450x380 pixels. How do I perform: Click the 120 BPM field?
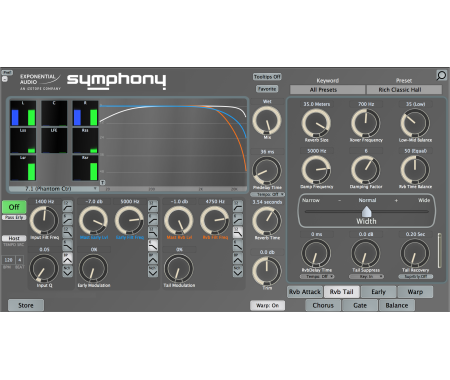8,260
